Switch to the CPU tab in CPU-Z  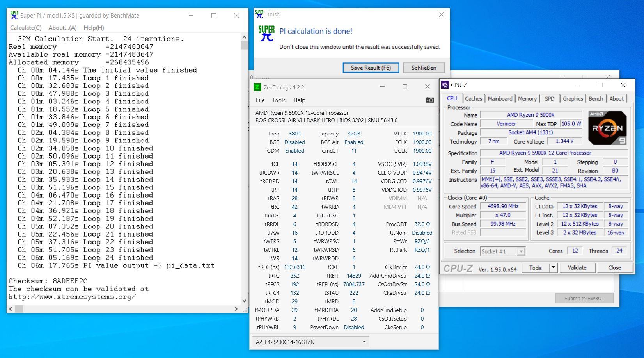tap(452, 98)
